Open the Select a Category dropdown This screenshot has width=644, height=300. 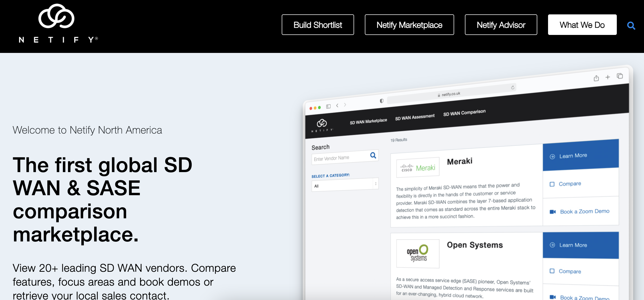point(345,185)
